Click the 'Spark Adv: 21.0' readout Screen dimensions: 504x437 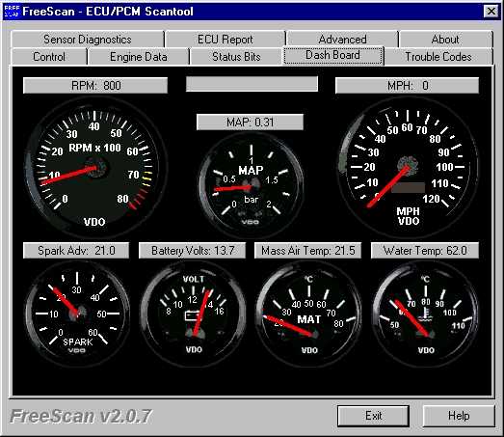(76, 251)
